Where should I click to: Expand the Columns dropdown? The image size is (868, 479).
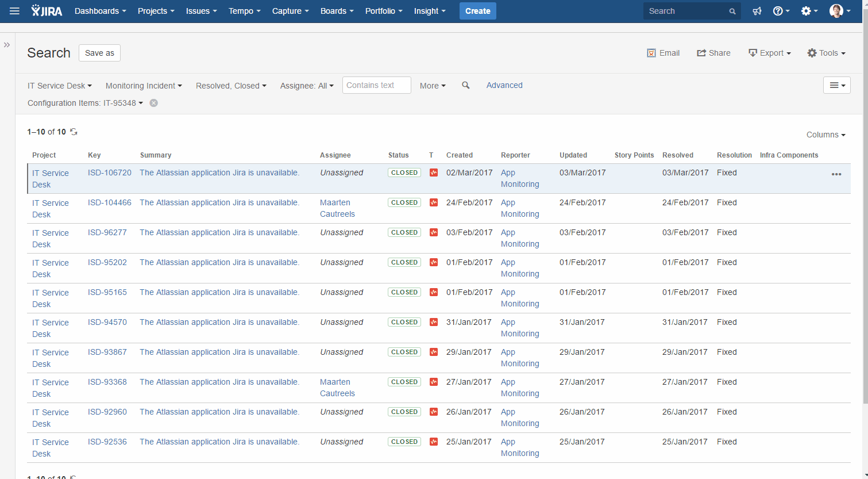(826, 135)
